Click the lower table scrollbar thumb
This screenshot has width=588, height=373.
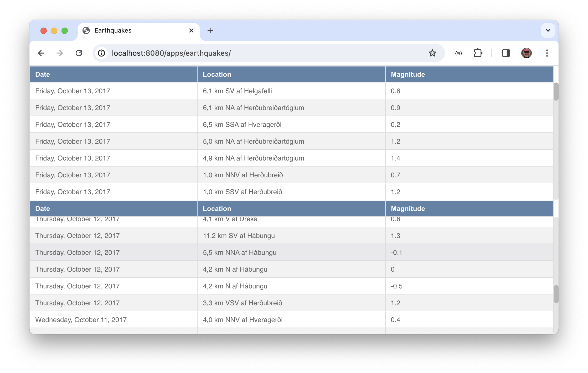coord(556,294)
